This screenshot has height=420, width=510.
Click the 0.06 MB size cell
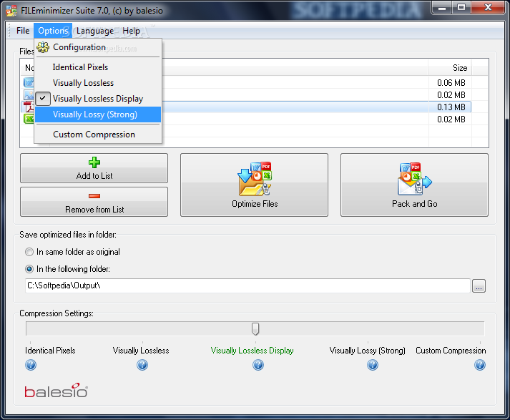(451, 82)
